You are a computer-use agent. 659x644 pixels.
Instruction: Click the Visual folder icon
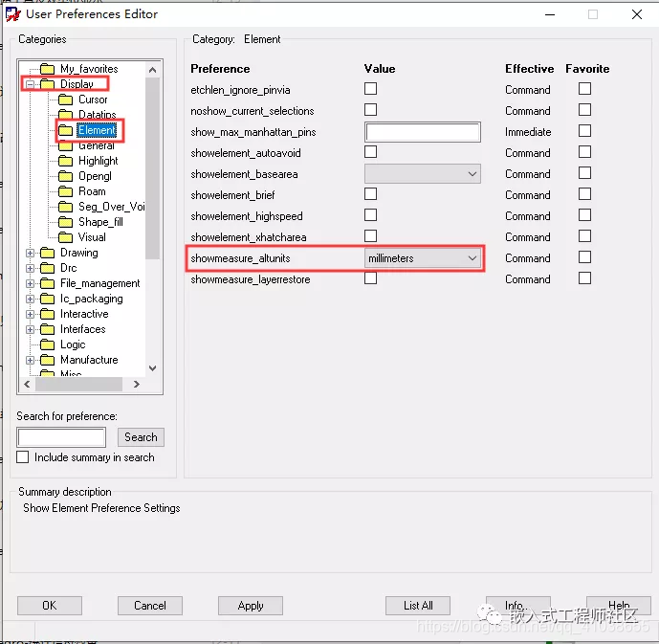(65, 237)
